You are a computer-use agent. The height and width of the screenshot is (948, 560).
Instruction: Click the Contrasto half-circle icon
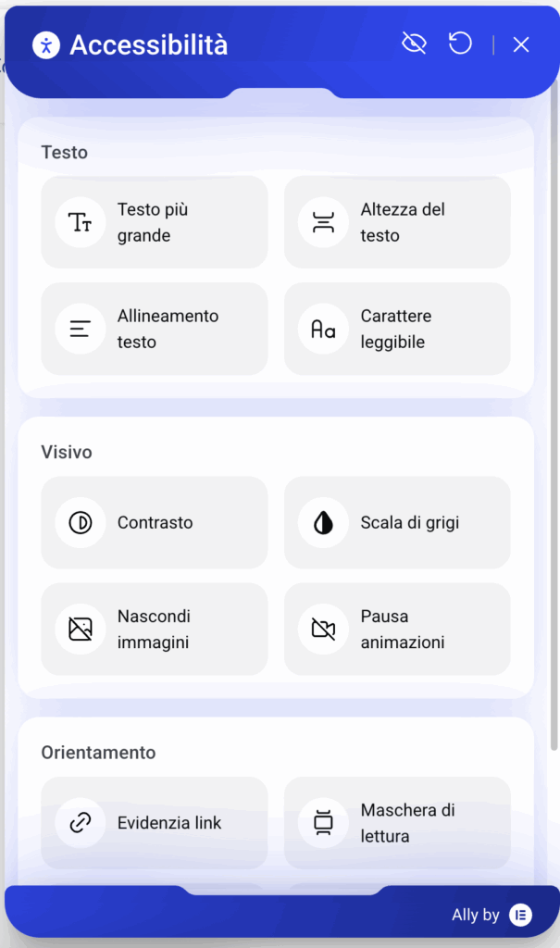point(81,523)
